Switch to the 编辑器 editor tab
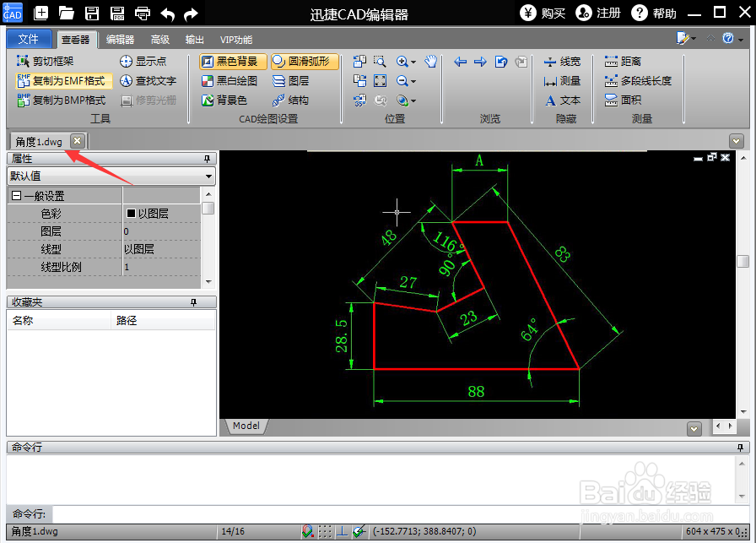The image size is (756, 543). 120,40
